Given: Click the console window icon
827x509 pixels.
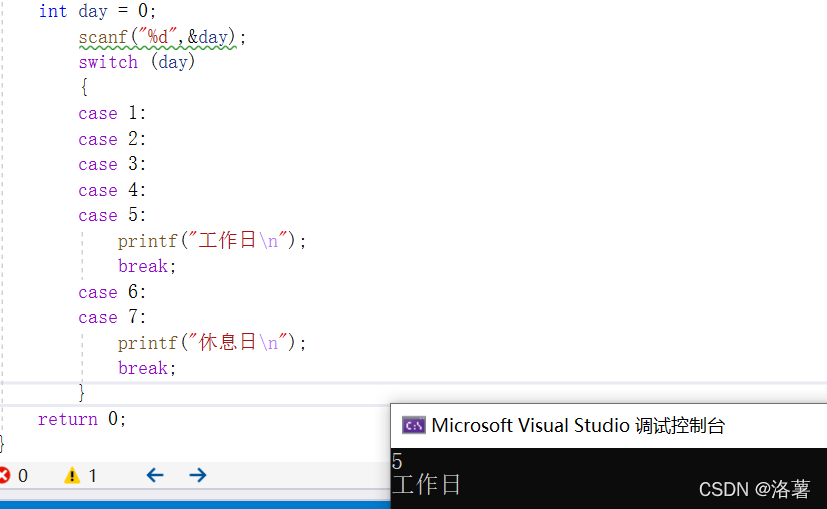Looking at the screenshot, I should 414,425.
